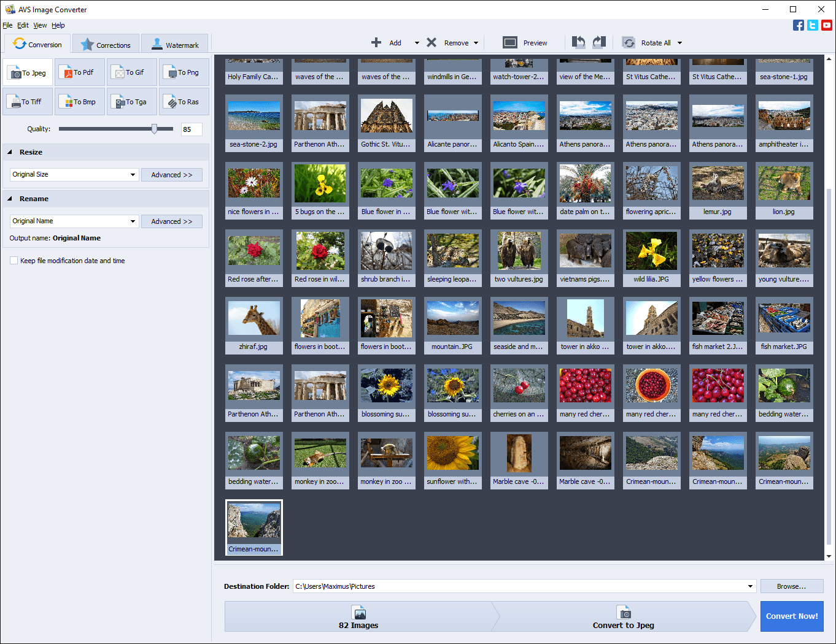Screen dimensions: 836x644
Task: Click the Browse... button
Action: 791,586
